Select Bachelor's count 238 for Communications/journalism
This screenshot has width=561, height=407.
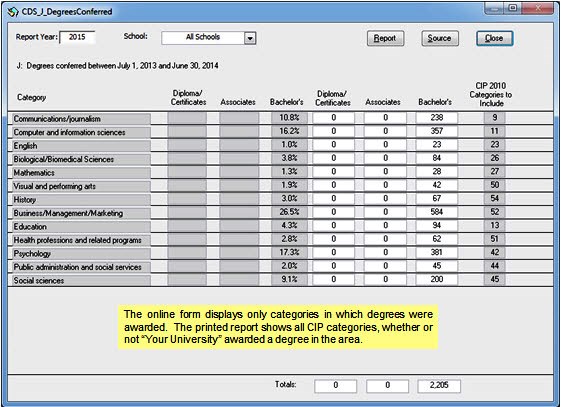(436, 118)
